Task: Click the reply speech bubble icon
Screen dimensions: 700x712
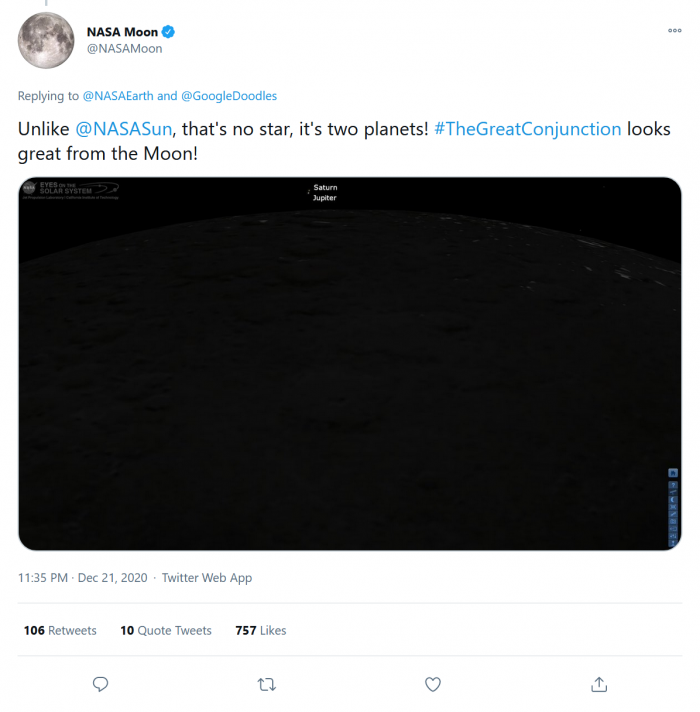Action: (100, 684)
